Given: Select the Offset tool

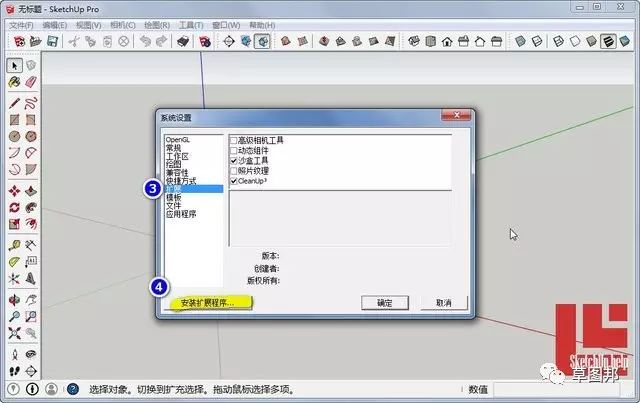Looking at the screenshot, I should tap(31, 224).
